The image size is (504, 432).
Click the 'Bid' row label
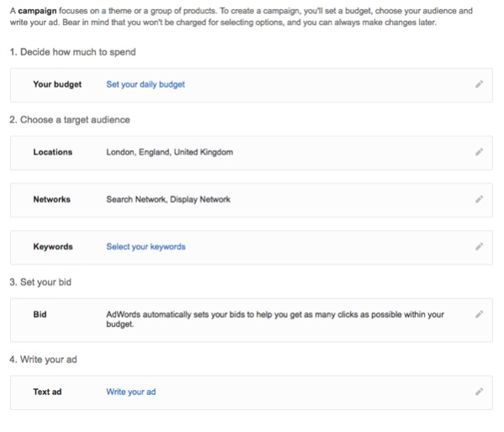40,314
